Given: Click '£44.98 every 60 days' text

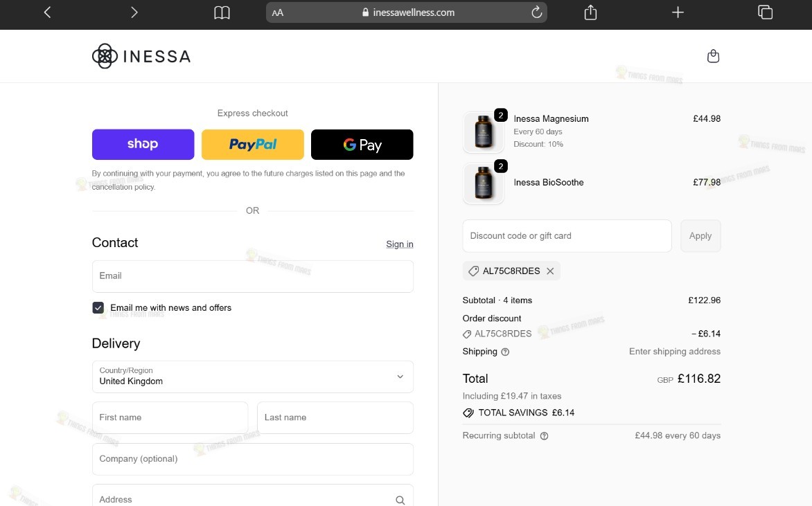Looking at the screenshot, I should [x=678, y=435].
